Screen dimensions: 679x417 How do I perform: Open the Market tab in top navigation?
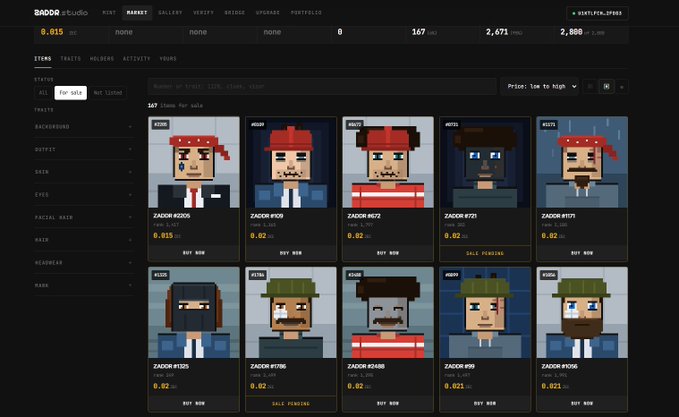tap(137, 13)
